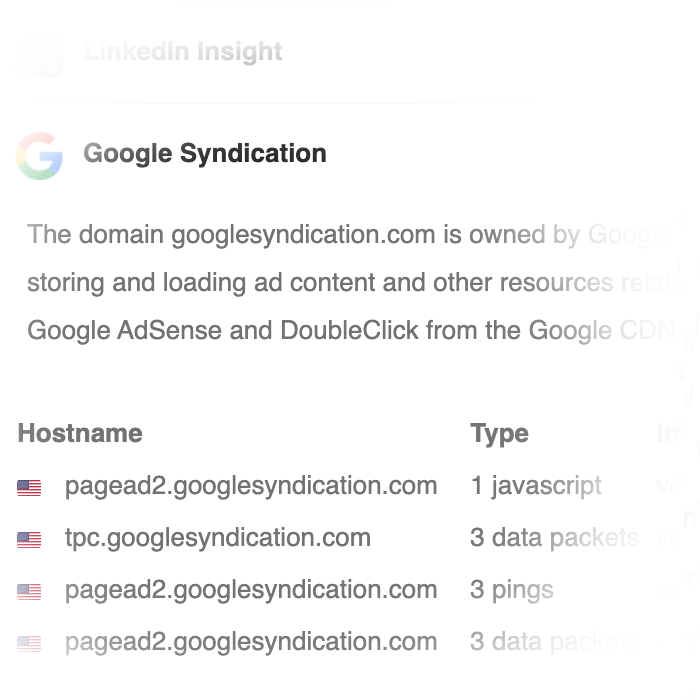
Task: Click the Type column header
Action: coord(500,434)
